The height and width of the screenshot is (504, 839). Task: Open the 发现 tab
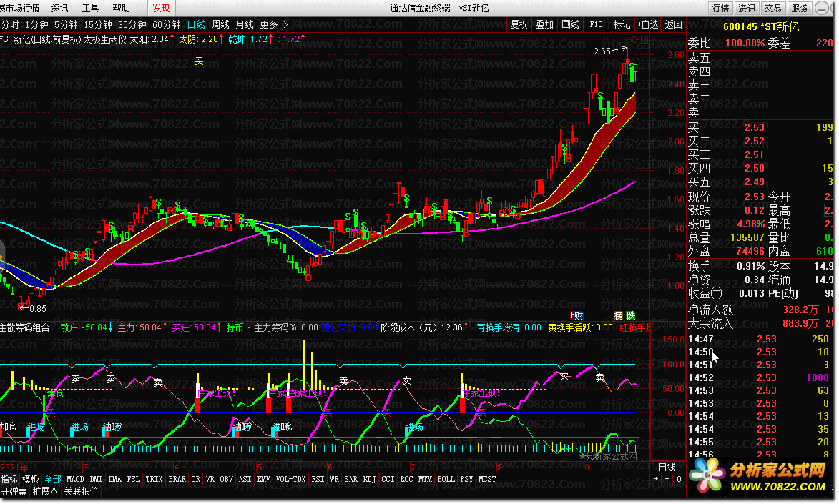pyautogui.click(x=161, y=8)
